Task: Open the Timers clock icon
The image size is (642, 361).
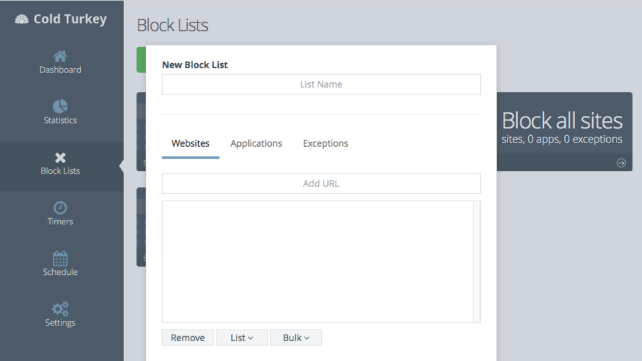Action: (60, 208)
